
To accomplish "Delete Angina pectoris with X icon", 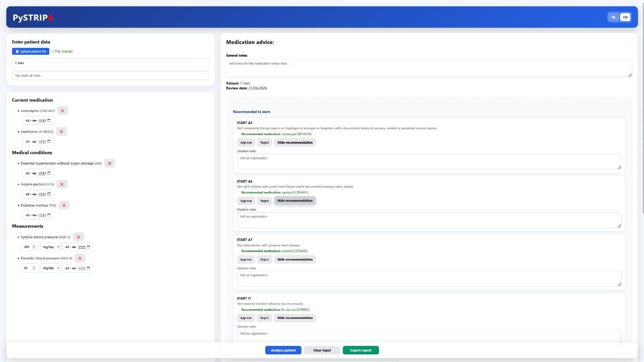I will pos(62,184).
